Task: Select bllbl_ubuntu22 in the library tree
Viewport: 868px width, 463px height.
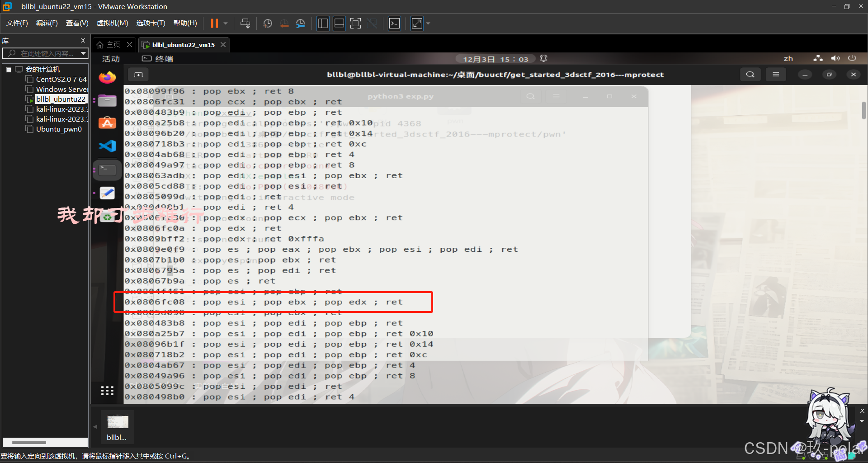Action: 61,99
